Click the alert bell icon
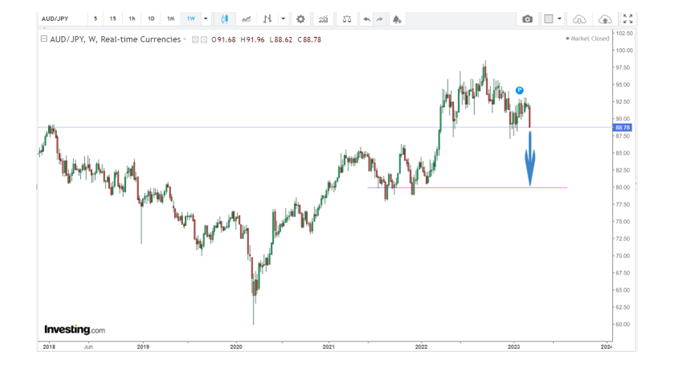This screenshot has height=373, width=690. 397,19
